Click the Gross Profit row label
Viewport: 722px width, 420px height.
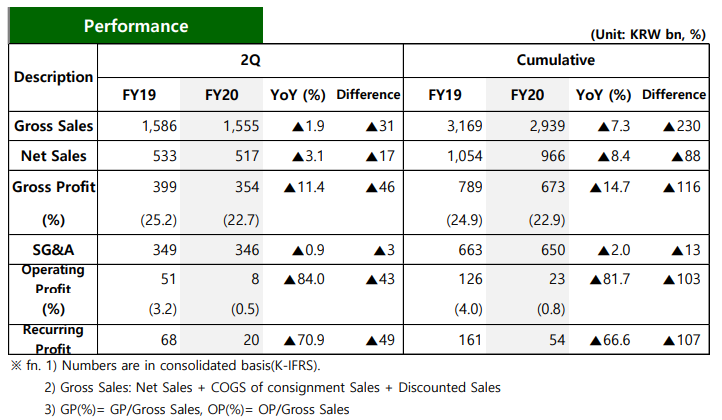tap(53, 187)
